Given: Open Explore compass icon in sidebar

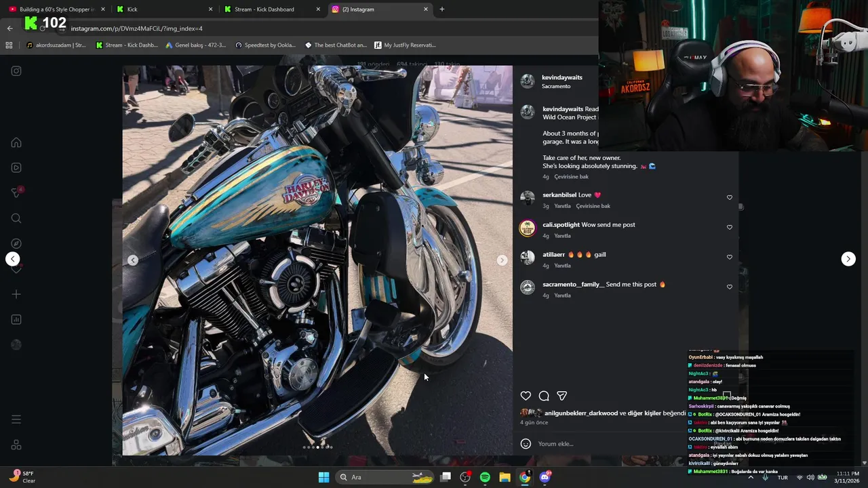Looking at the screenshot, I should click(16, 243).
